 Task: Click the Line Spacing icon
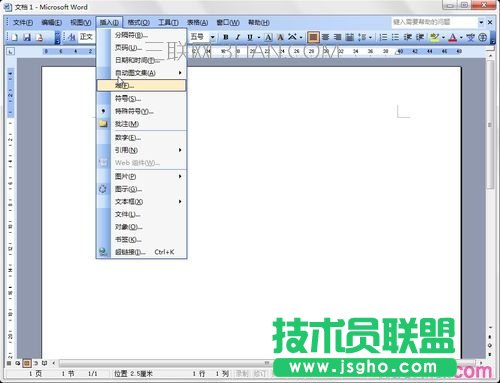[362, 37]
